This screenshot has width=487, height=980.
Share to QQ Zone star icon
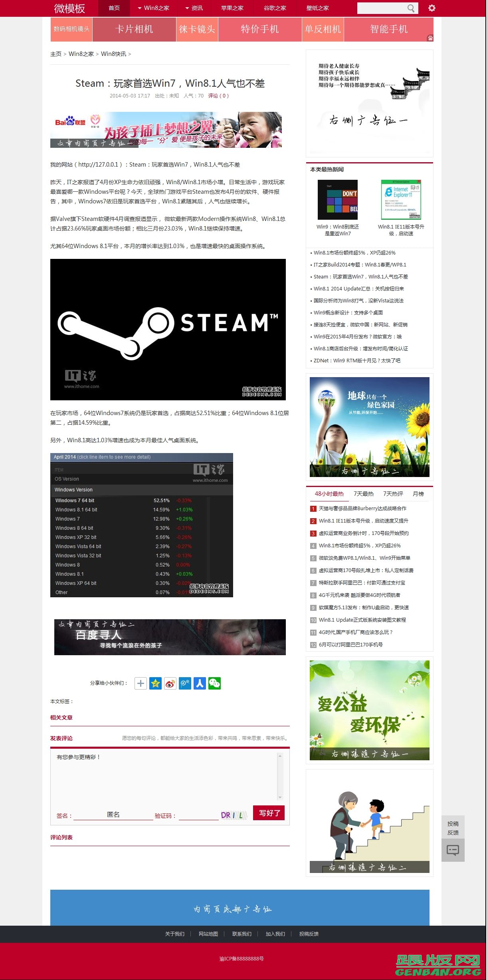[x=155, y=683]
